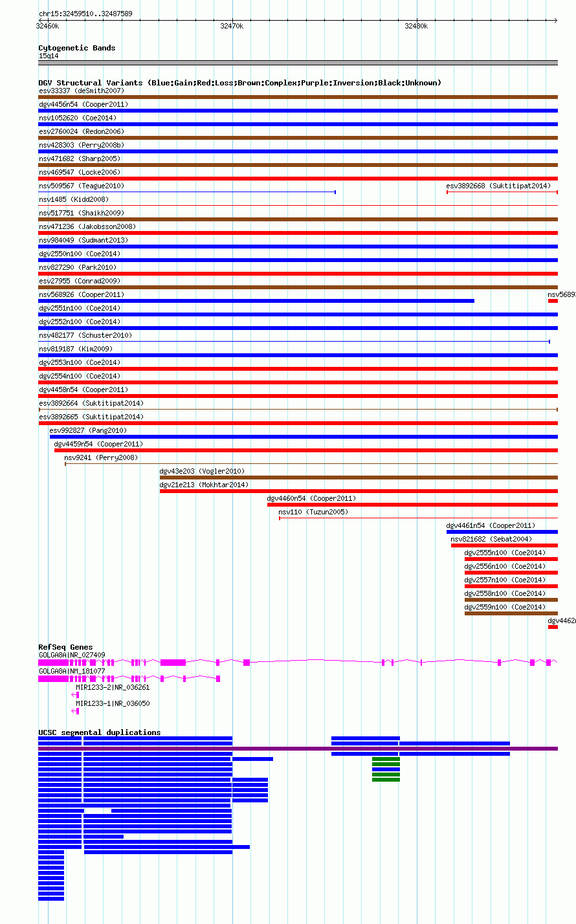Select dgv2553n100 (Coe2014) label

[80, 362]
